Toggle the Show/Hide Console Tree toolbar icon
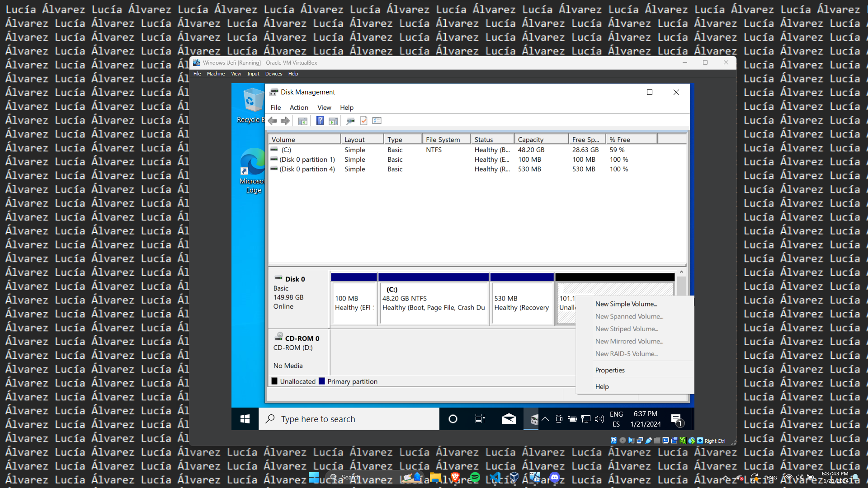Image resolution: width=868 pixels, height=488 pixels. [302, 121]
